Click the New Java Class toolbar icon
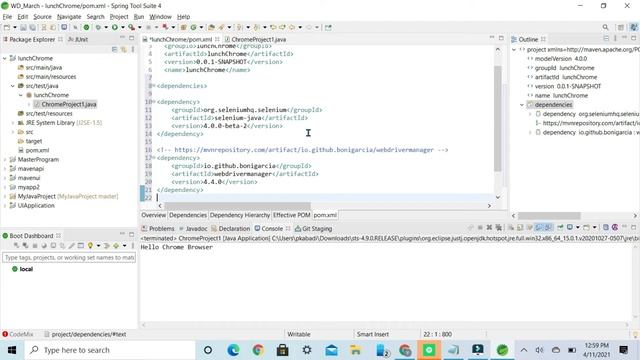Image resolution: width=640 pixels, height=360 pixels. 193,27
